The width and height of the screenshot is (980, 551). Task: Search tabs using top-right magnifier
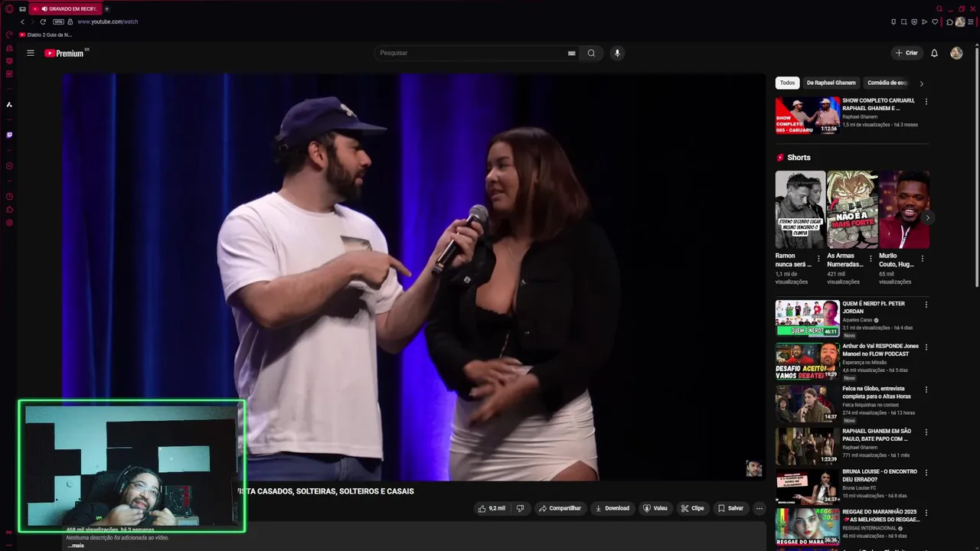[x=939, y=8]
